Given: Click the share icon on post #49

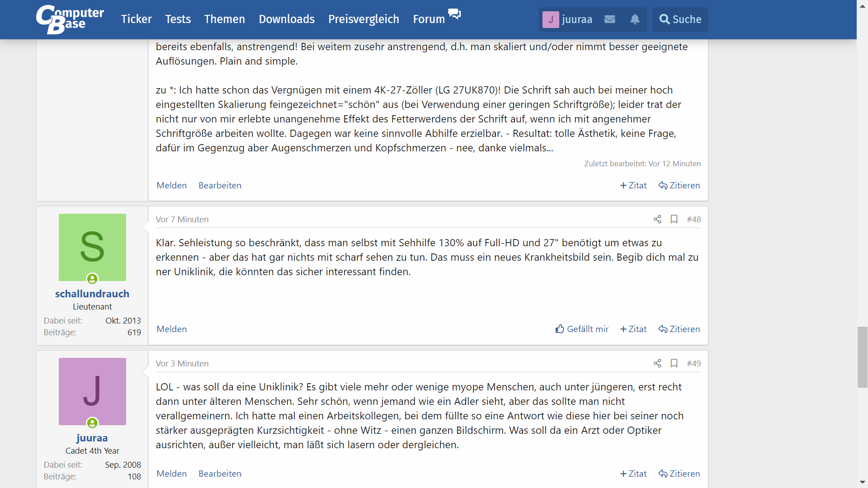Looking at the screenshot, I should (x=657, y=363).
